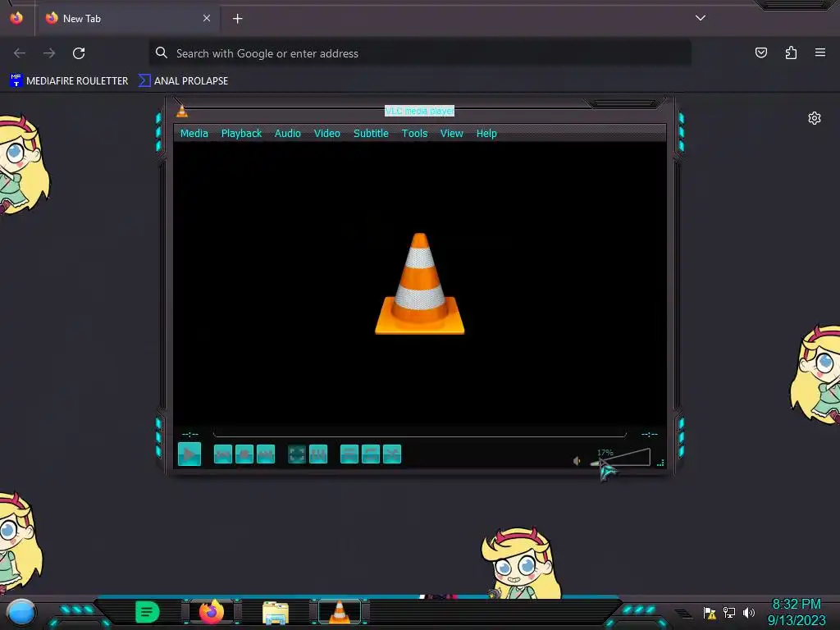Open a new Firefox tab
840x630 pixels.
237,19
